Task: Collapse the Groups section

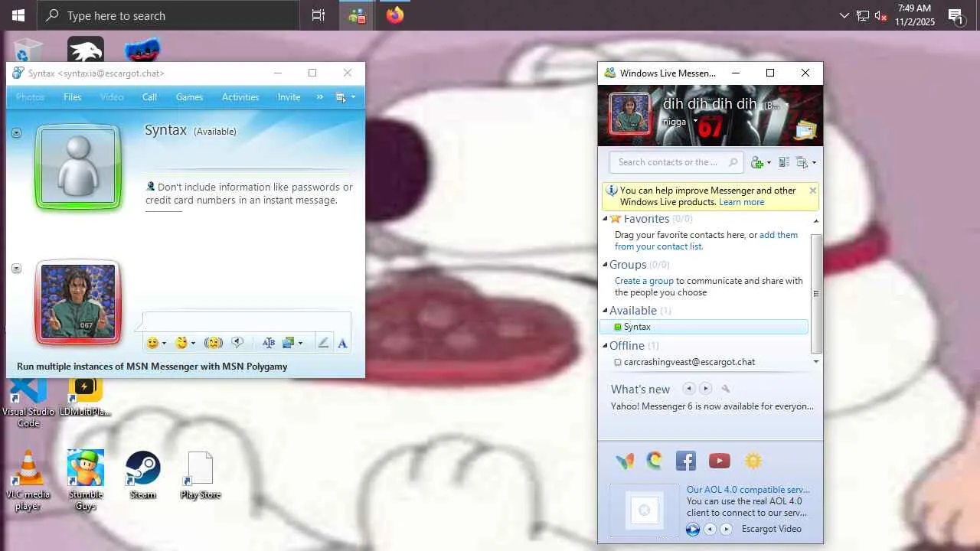Action: coord(605,265)
